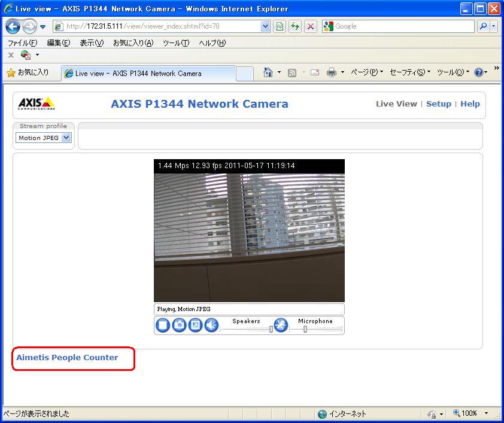Click the protected mode lock icon in status bar

pyautogui.click(x=432, y=414)
